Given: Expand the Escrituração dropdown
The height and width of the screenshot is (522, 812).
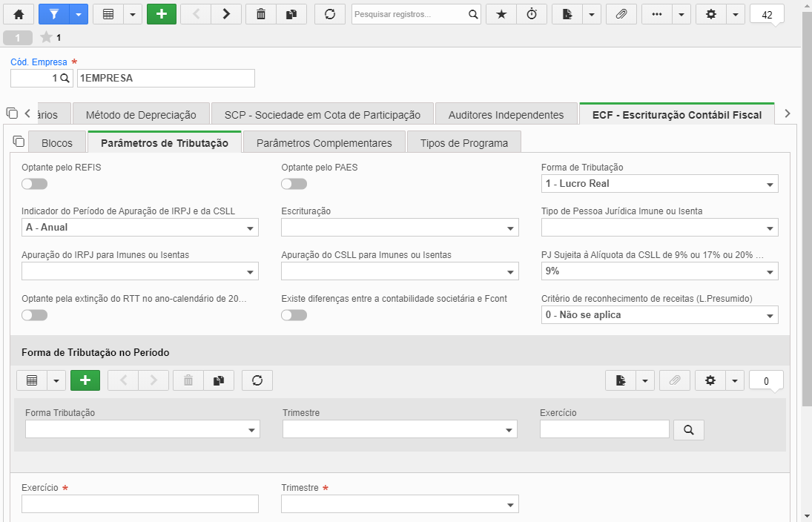Looking at the screenshot, I should (x=400, y=228).
